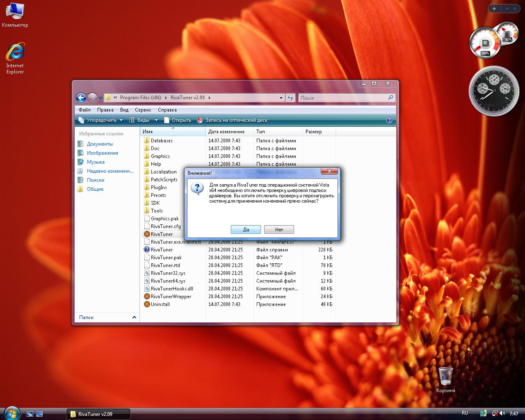Expand the Папки panel chevron

(x=134, y=317)
